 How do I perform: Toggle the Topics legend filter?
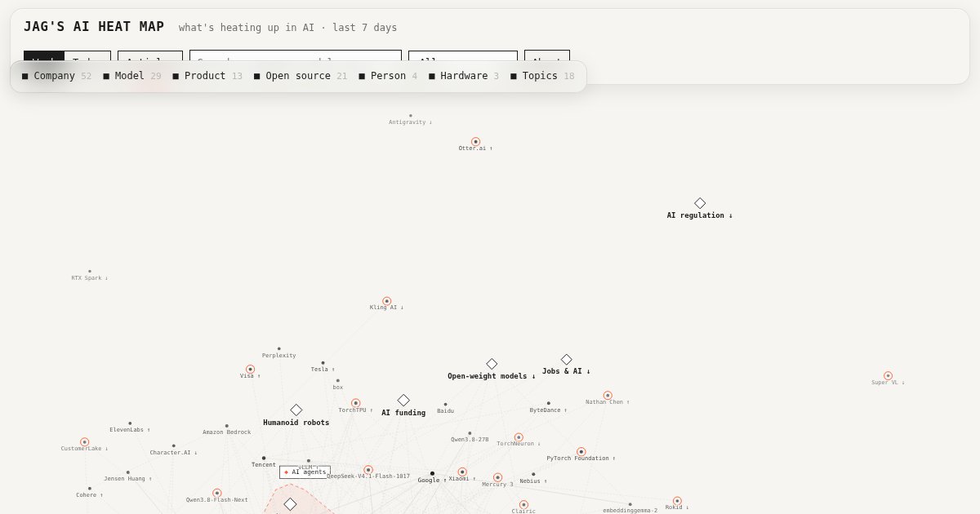click(542, 76)
